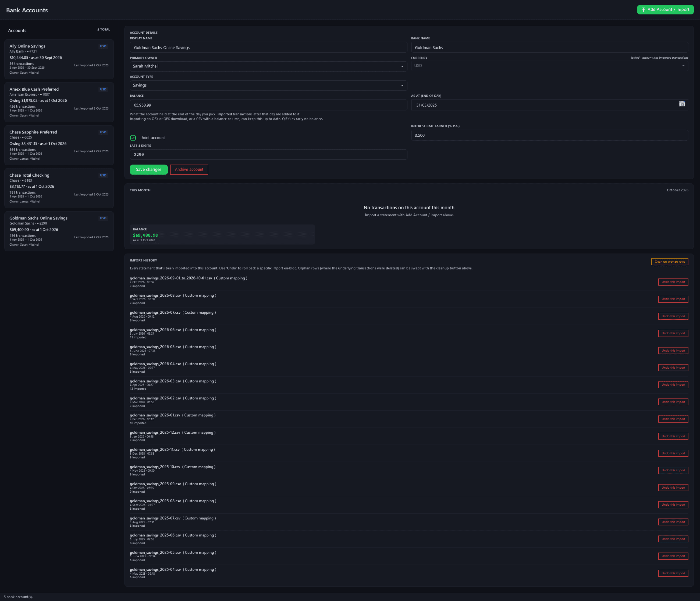Viewport: 700px width, 601px height.
Task: Clean up orphan rows
Action: 670,262
